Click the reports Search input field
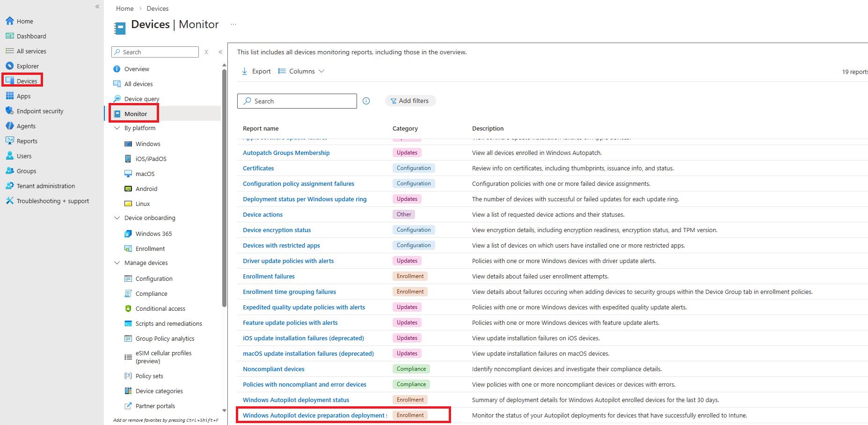Image resolution: width=868 pixels, height=425 pixels. pyautogui.click(x=297, y=101)
